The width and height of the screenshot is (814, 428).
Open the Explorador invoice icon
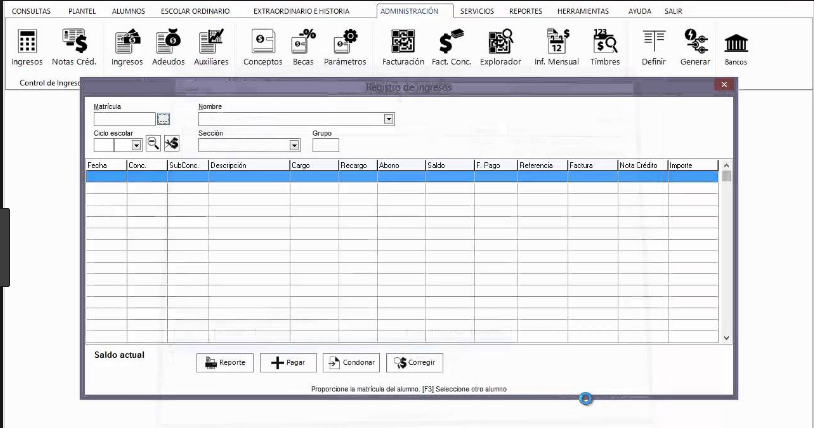tap(500, 47)
